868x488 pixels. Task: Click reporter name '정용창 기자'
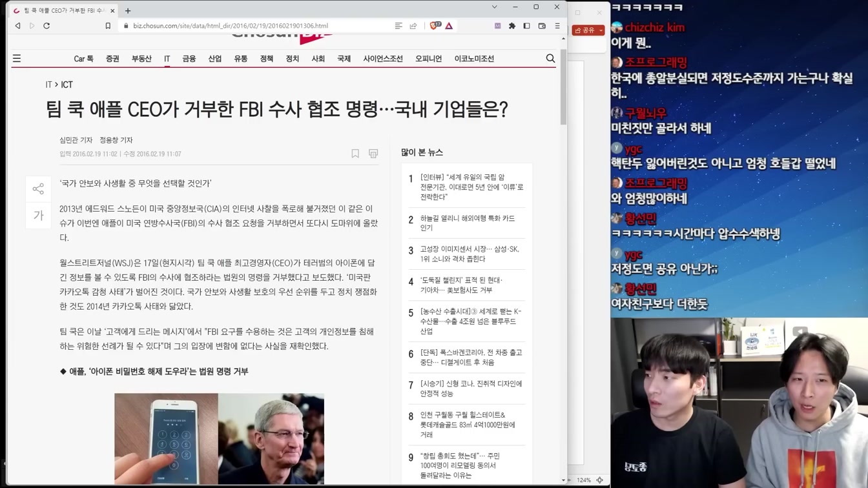116,140
